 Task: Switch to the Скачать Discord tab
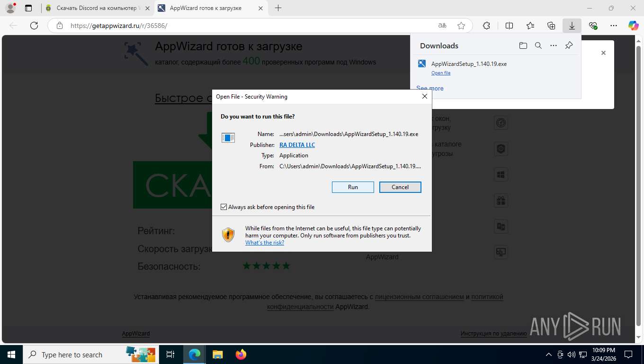(x=98, y=8)
